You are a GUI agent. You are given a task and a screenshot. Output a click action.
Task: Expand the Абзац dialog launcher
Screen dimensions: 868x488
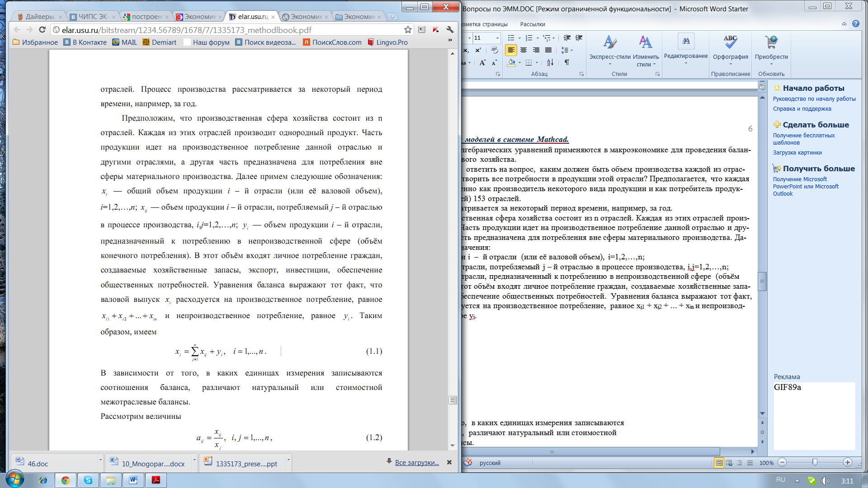click(x=581, y=74)
